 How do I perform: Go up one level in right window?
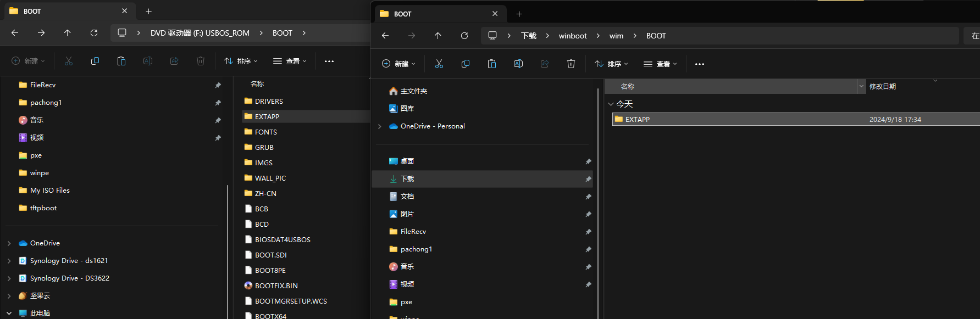(438, 36)
